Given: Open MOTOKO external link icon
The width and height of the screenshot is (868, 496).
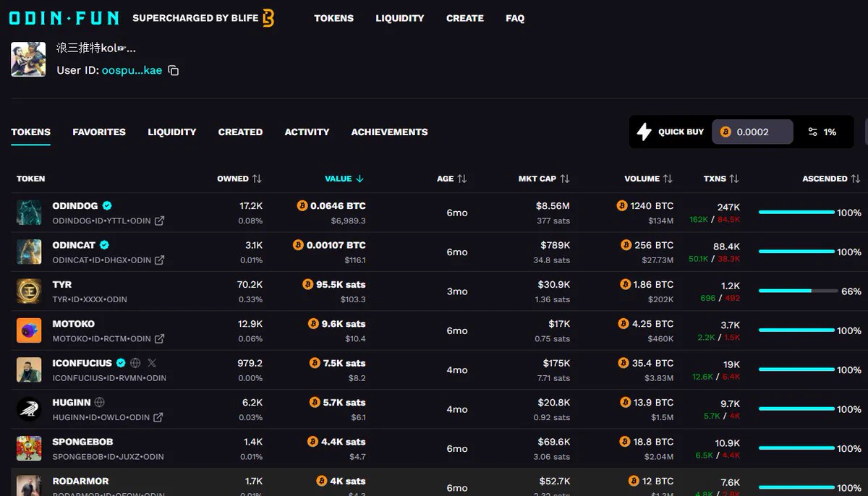Looking at the screenshot, I should click(159, 338).
